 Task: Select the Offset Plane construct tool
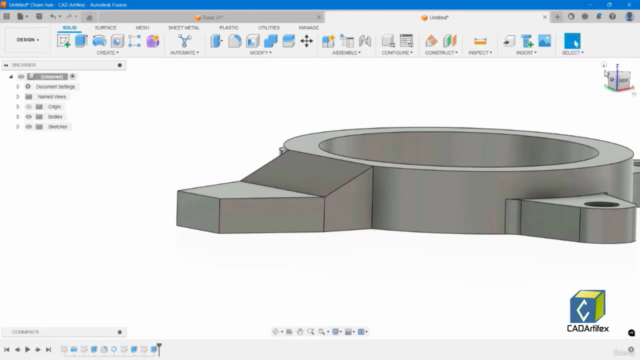[431, 41]
